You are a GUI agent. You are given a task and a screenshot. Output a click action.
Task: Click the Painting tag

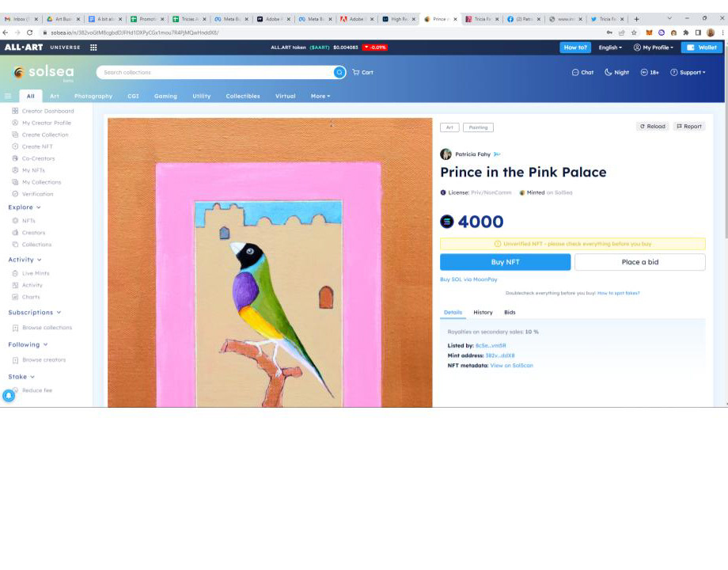pos(478,127)
